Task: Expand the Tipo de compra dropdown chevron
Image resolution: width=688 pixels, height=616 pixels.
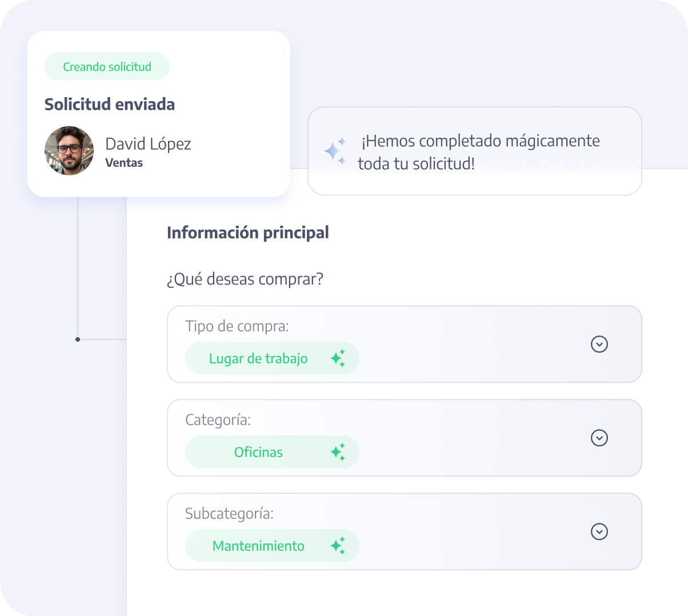Action: 599,344
